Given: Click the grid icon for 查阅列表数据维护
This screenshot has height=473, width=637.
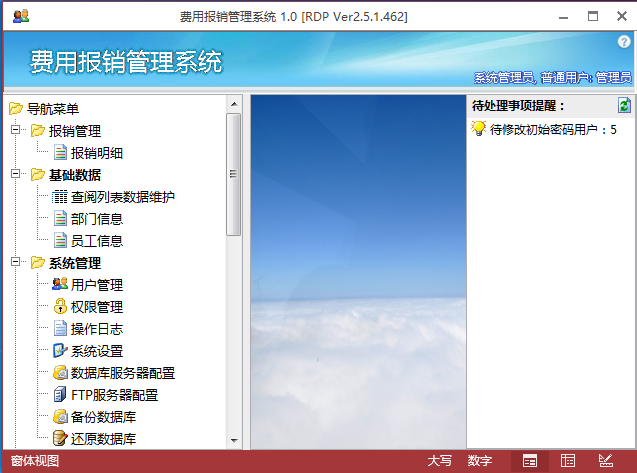Looking at the screenshot, I should point(60,197).
